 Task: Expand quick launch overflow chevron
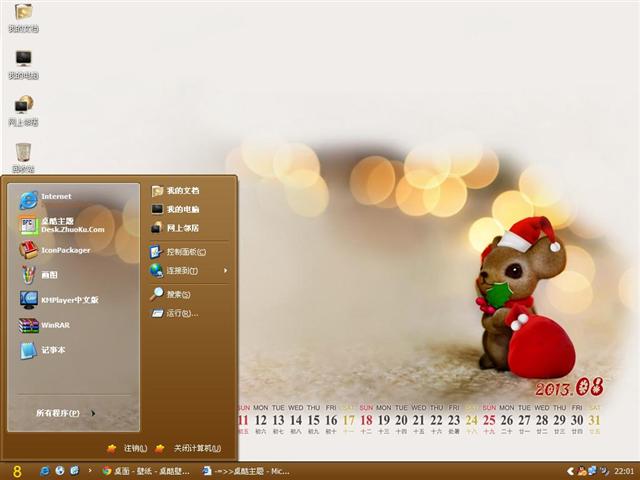coord(90,471)
